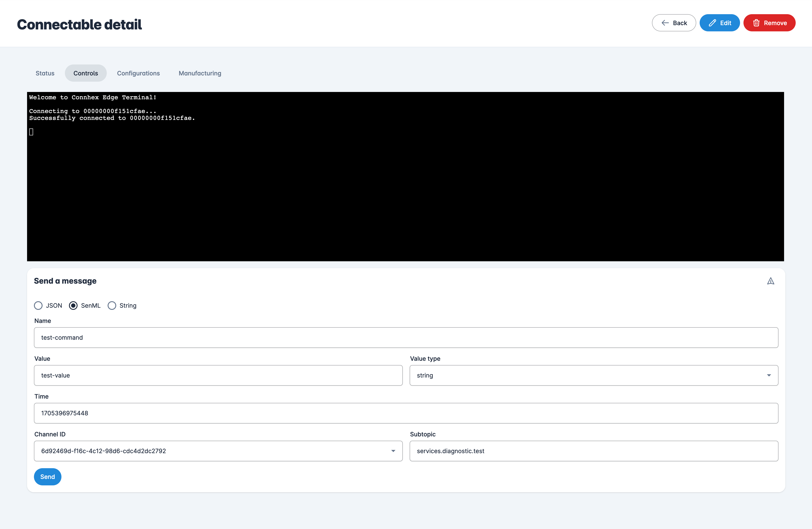Click the Back arrow icon
The width and height of the screenshot is (812, 529).
(x=665, y=23)
